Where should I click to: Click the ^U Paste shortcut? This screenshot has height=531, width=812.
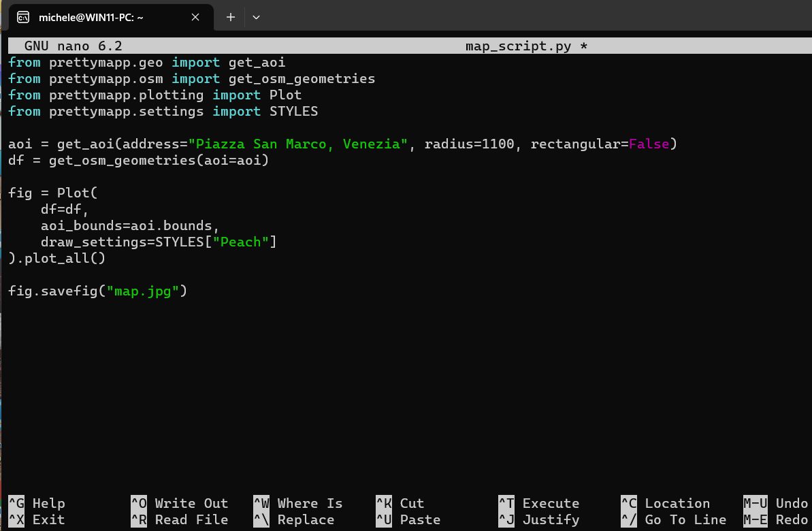click(x=408, y=520)
